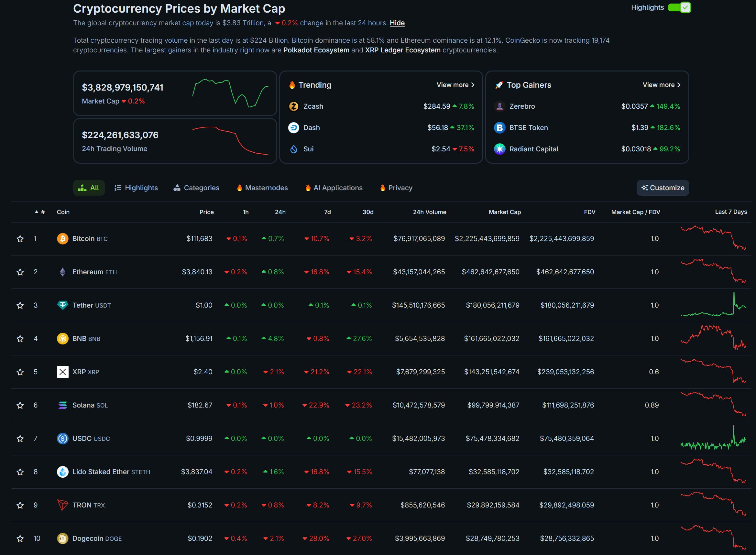The width and height of the screenshot is (756, 555).
Task: Click the BNB coin logo icon
Action: click(x=62, y=338)
